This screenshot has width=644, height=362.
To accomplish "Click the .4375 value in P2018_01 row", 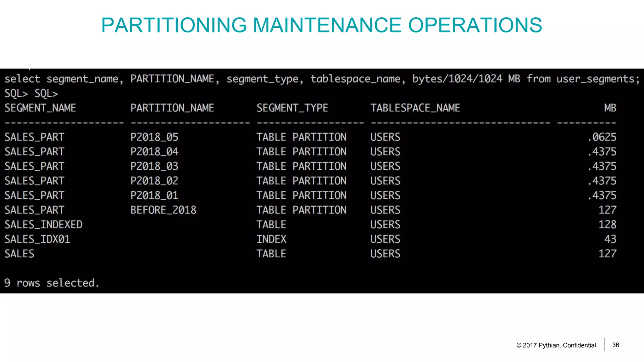I will click(602, 195).
